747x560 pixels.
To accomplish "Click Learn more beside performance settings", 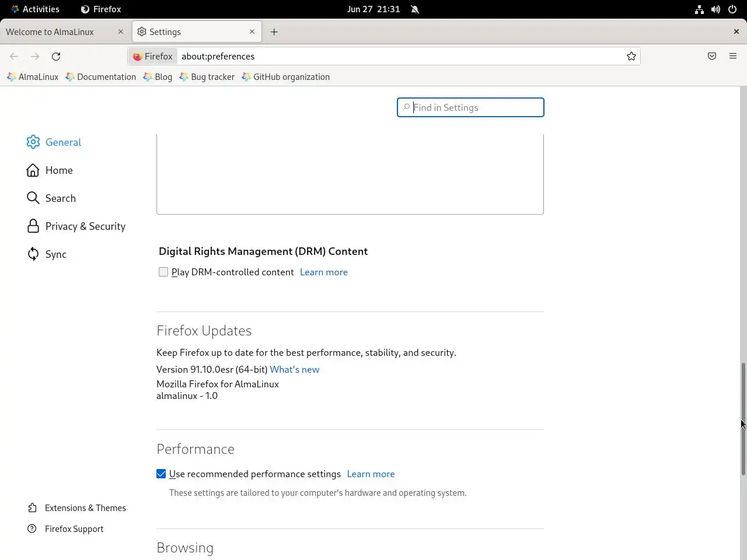I will tap(371, 474).
